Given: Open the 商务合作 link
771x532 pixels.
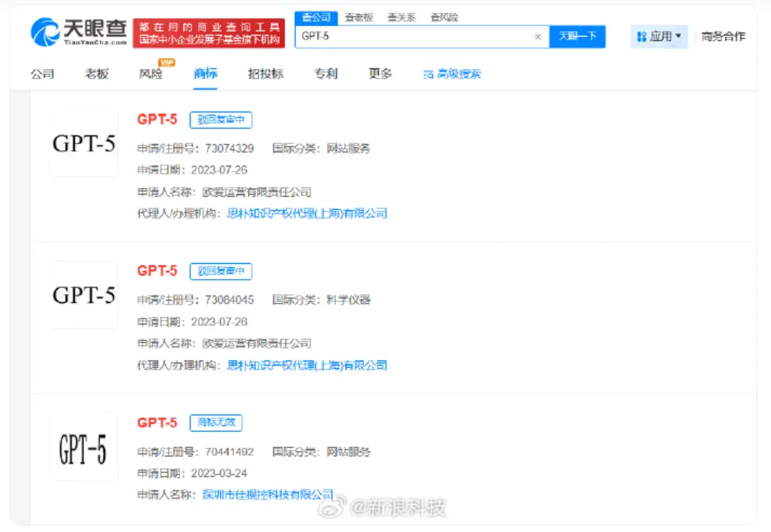Looking at the screenshot, I should pos(723,36).
